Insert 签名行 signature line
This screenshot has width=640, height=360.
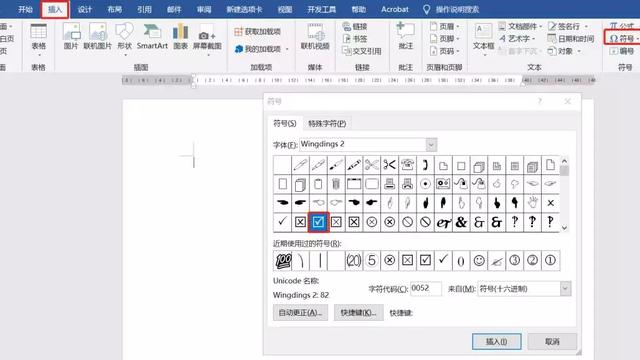click(x=568, y=27)
